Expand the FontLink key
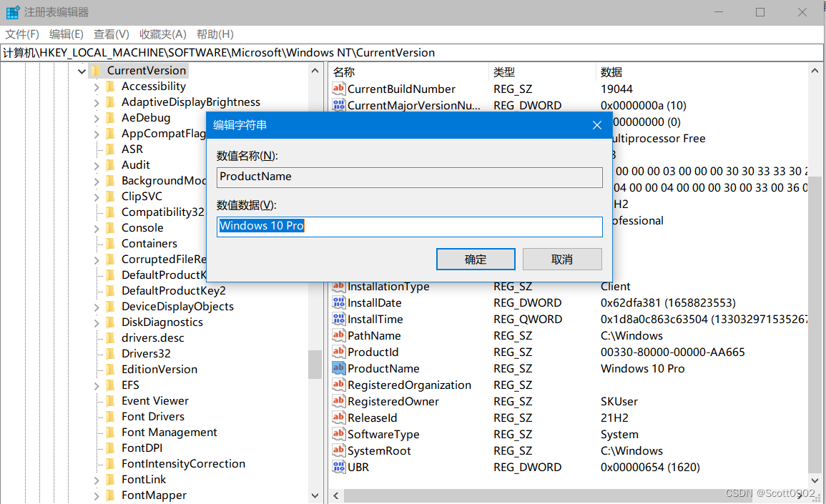This screenshot has width=826, height=504. click(x=97, y=480)
